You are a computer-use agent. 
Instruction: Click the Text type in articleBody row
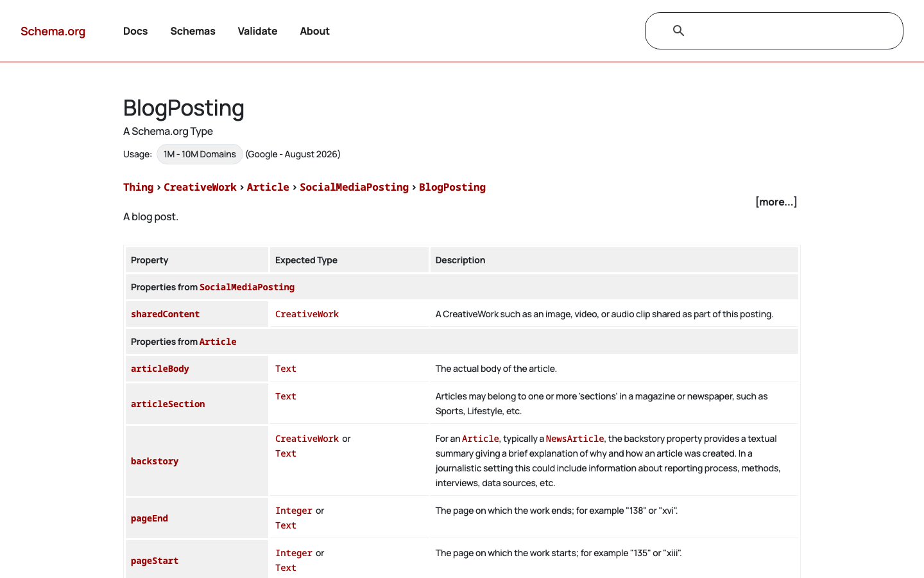point(286,369)
